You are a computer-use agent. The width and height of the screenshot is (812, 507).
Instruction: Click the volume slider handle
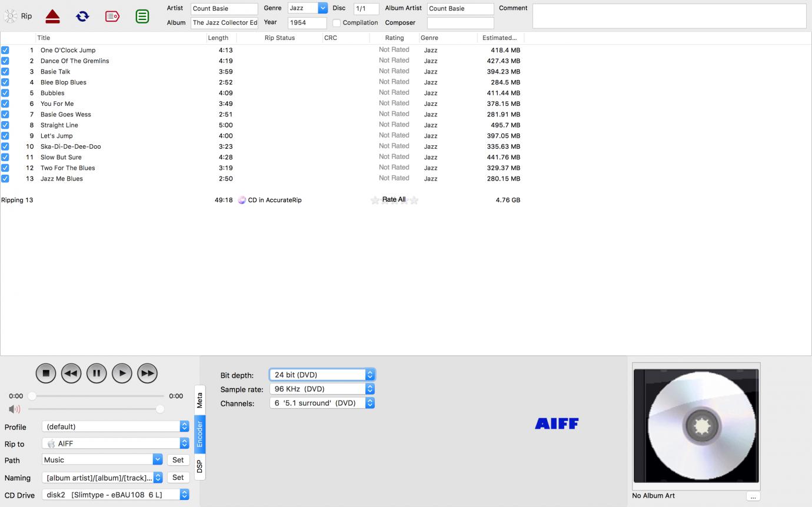click(x=160, y=409)
